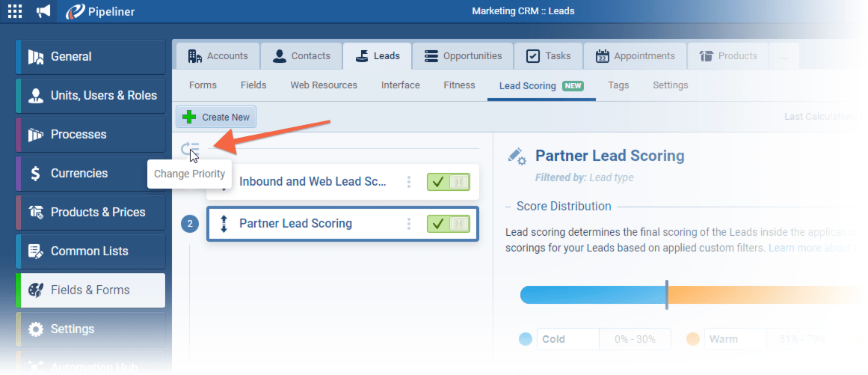Image resolution: width=868 pixels, height=375 pixels.
Task: Open the Pipeliner logo home
Action: pos(99,11)
